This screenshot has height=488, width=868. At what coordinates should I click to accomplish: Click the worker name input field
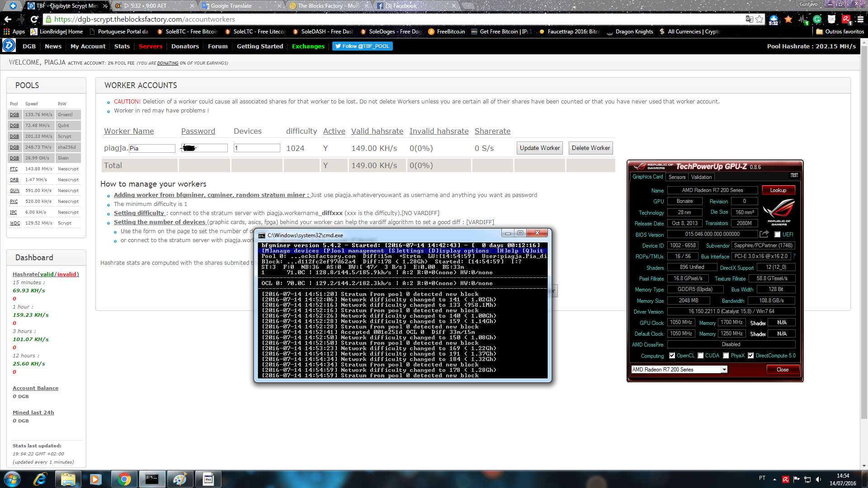(152, 148)
